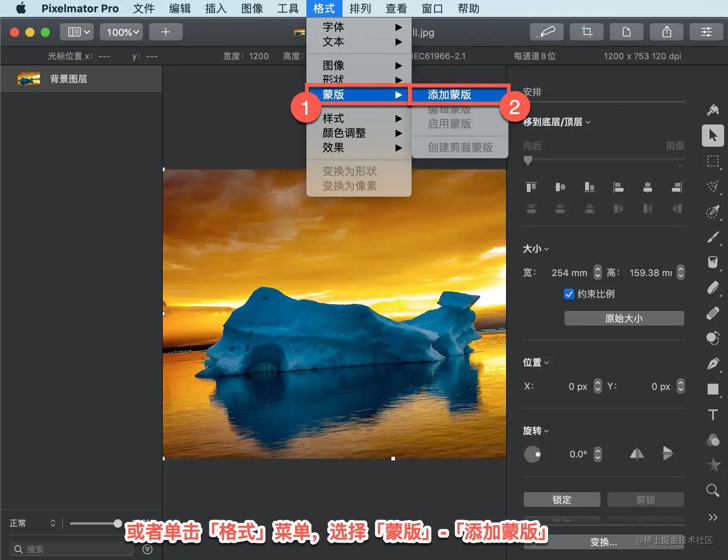The width and height of the screenshot is (728, 560).
Task: Select the Style paint-roller tool
Action: pos(713,110)
